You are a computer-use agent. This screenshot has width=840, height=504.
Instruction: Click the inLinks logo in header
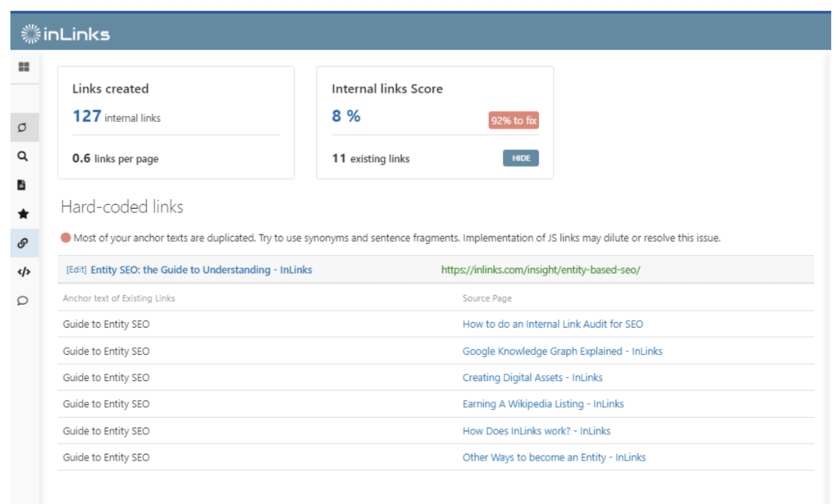[x=66, y=34]
